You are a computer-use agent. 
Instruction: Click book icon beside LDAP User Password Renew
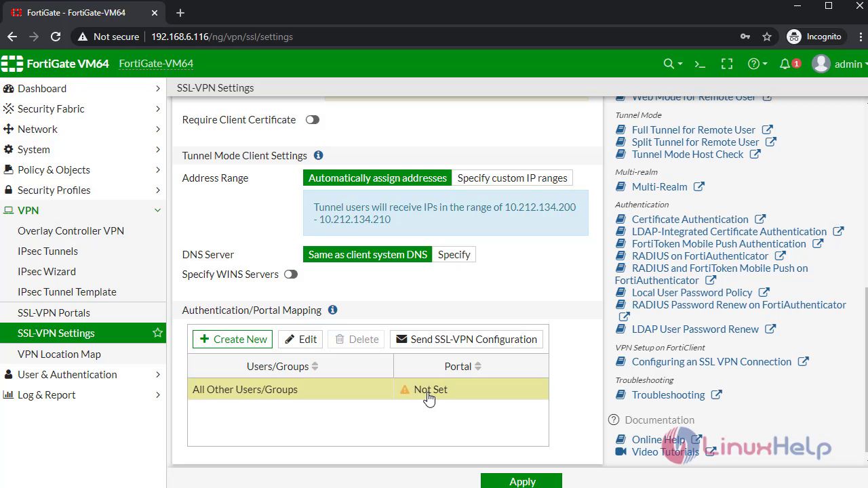620,329
